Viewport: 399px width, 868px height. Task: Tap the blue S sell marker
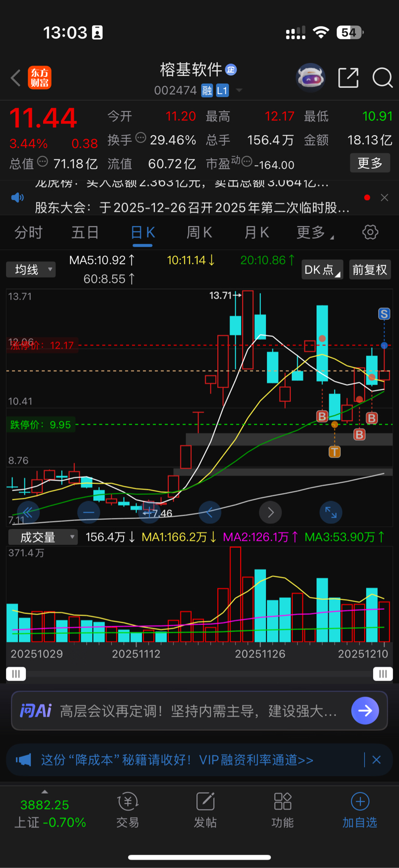click(x=384, y=313)
